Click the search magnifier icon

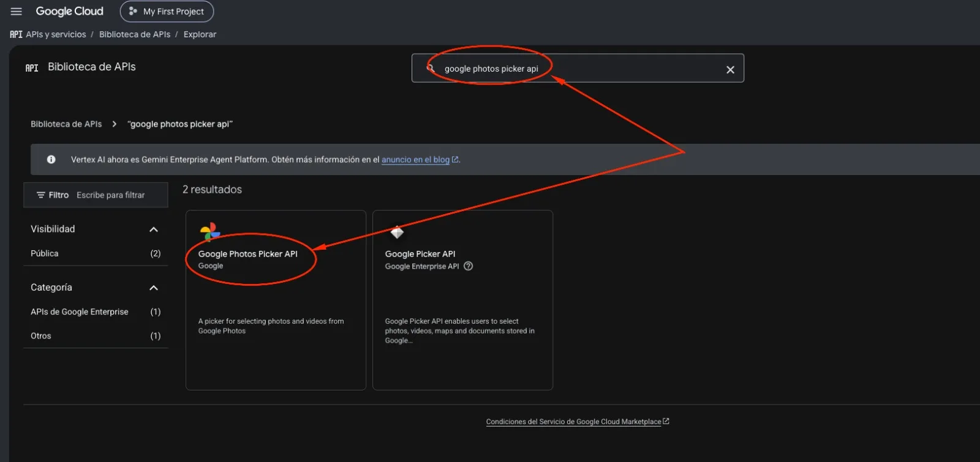(431, 69)
